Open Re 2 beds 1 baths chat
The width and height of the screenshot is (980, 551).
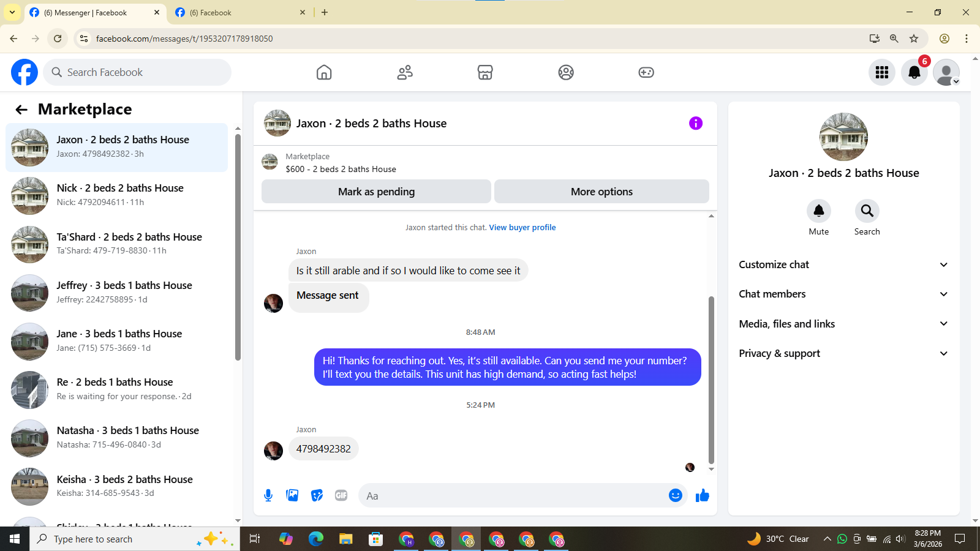click(x=116, y=389)
